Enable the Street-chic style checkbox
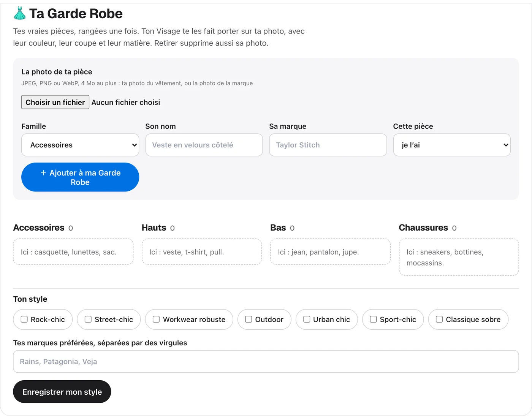The height and width of the screenshot is (416, 532). 88,319
